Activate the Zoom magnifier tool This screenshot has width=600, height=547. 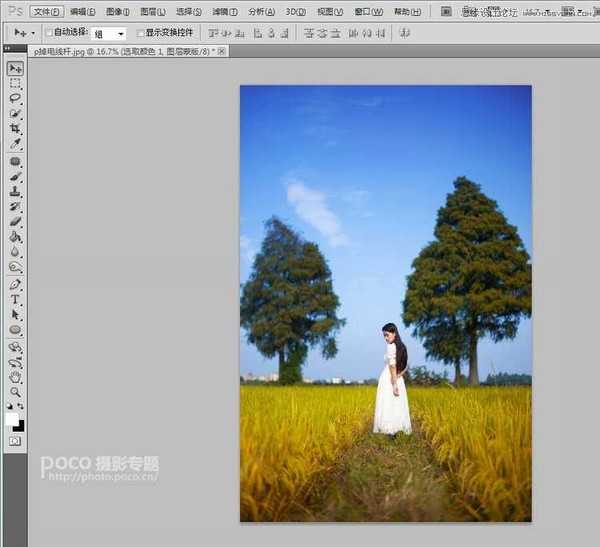click(x=15, y=393)
